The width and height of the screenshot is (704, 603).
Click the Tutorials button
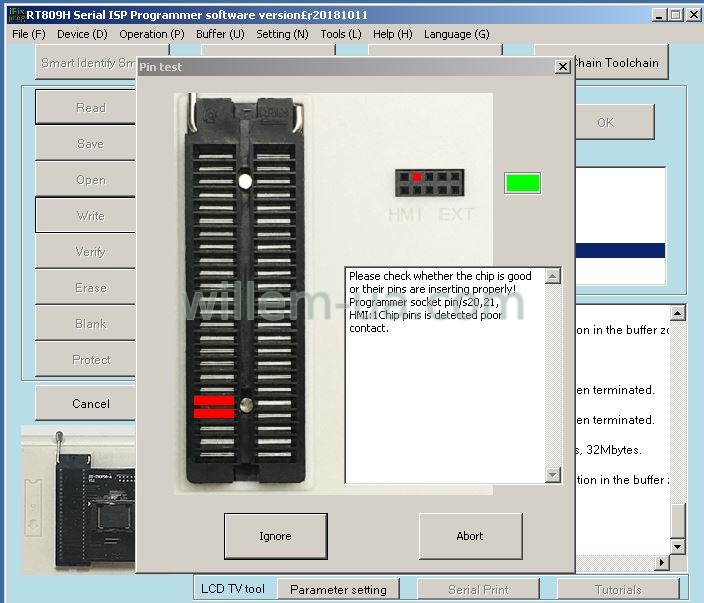click(618, 589)
